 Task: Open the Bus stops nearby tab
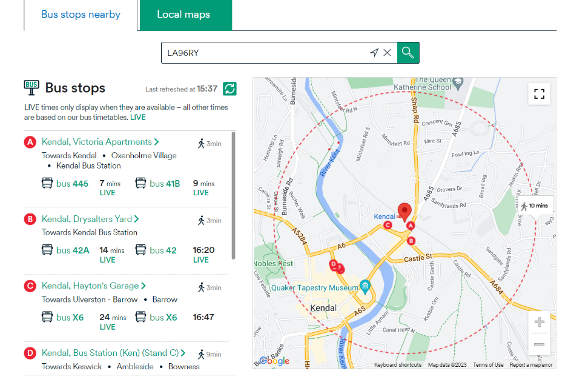coord(81,15)
